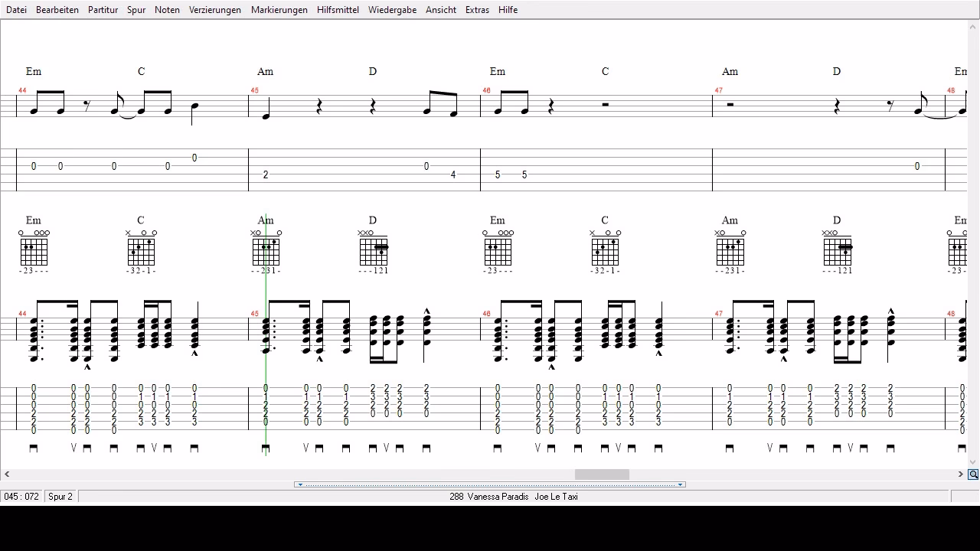Image resolution: width=980 pixels, height=551 pixels.
Task: Select the Em chord diagram in measure 46
Action: 498,250
